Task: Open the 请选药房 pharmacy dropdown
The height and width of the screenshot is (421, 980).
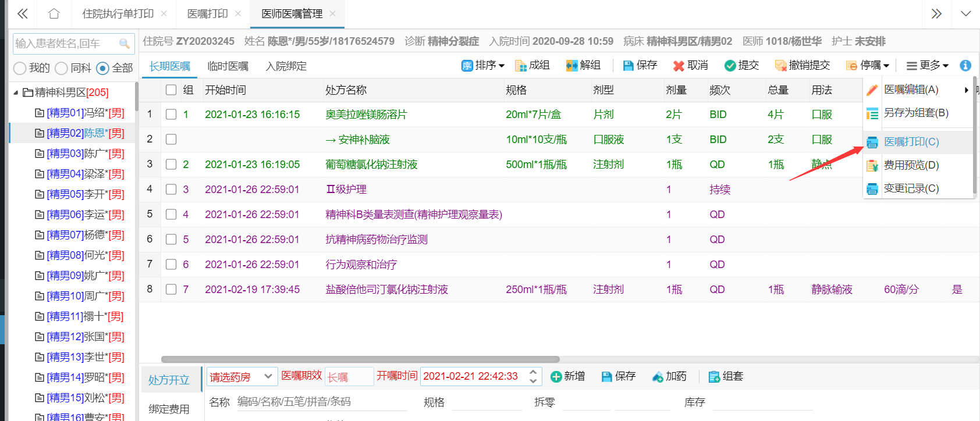Action: click(x=241, y=377)
